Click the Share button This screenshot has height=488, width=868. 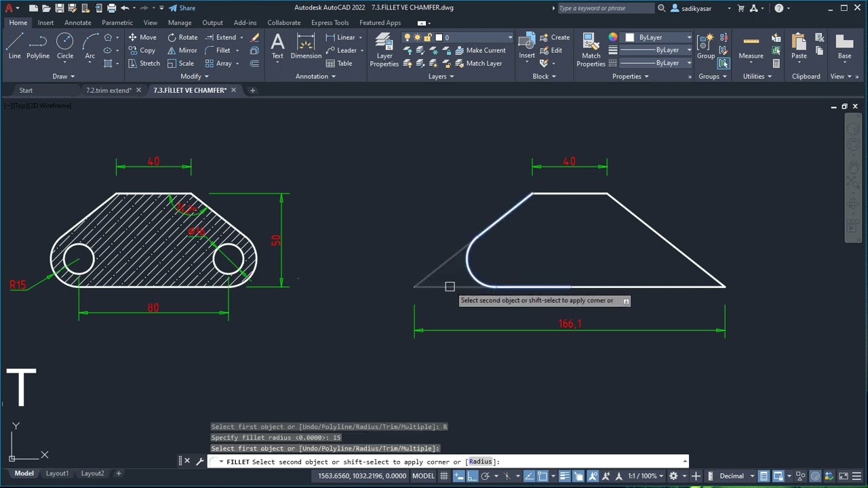[x=182, y=8]
